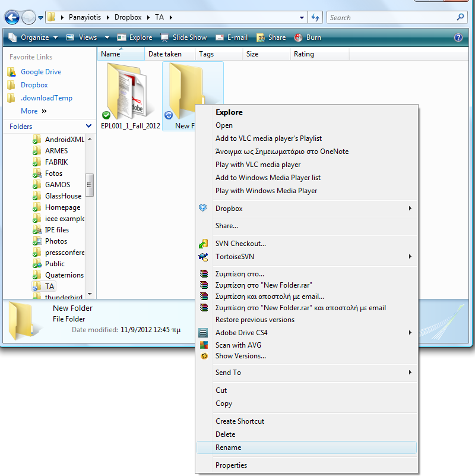Open the Organize toolbar menu
Screen dimensions: 475x476
point(33,37)
